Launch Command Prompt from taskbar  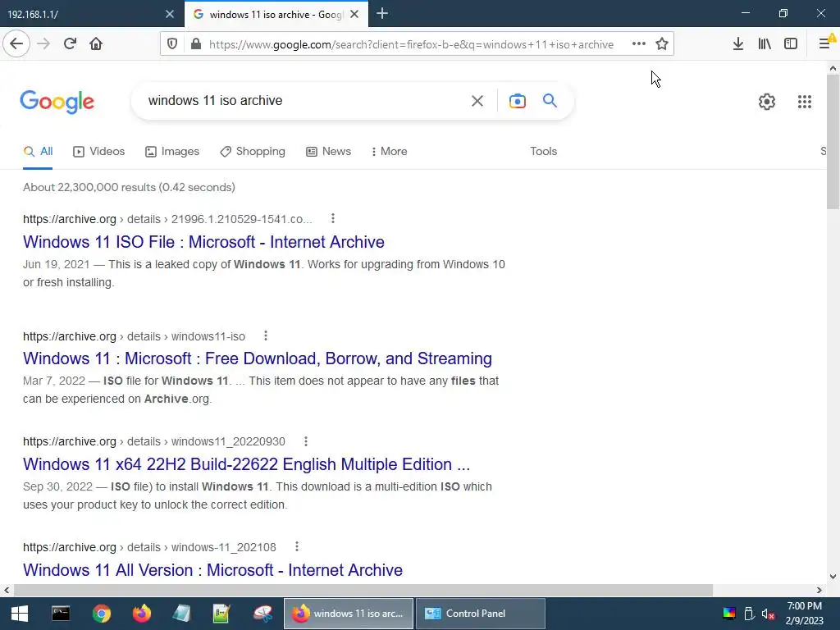point(61,614)
